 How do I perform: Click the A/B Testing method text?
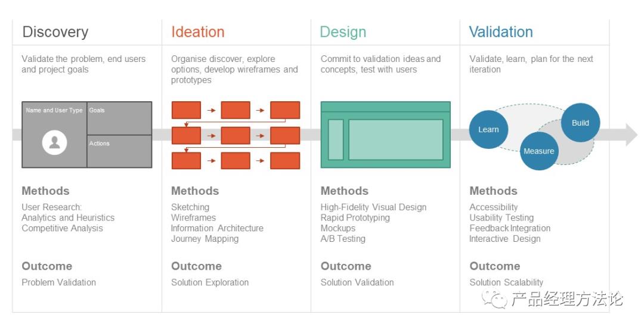coord(343,239)
